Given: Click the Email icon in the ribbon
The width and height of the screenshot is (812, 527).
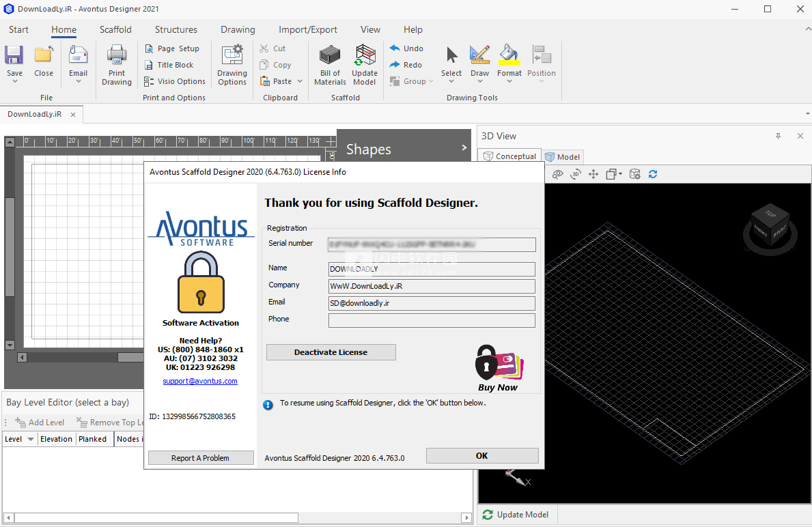Looking at the screenshot, I should point(79,55).
